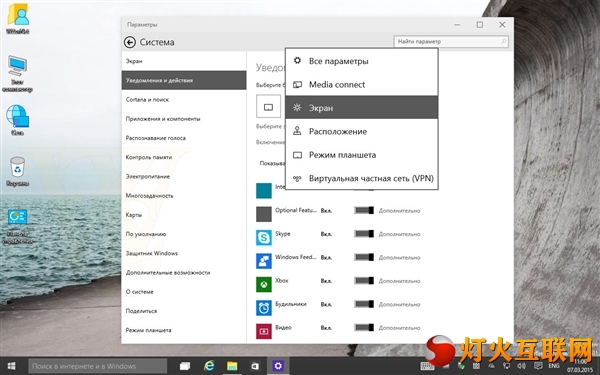Go back using the arrow beside Система
The width and height of the screenshot is (600, 375).
(130, 42)
